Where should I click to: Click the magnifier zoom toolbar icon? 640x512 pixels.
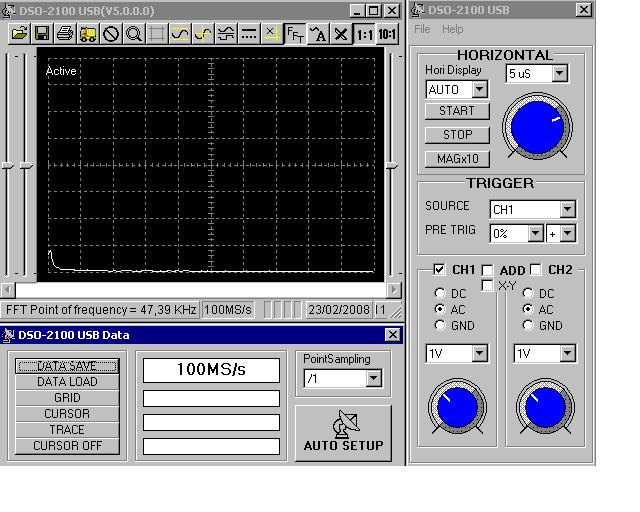click(133, 33)
